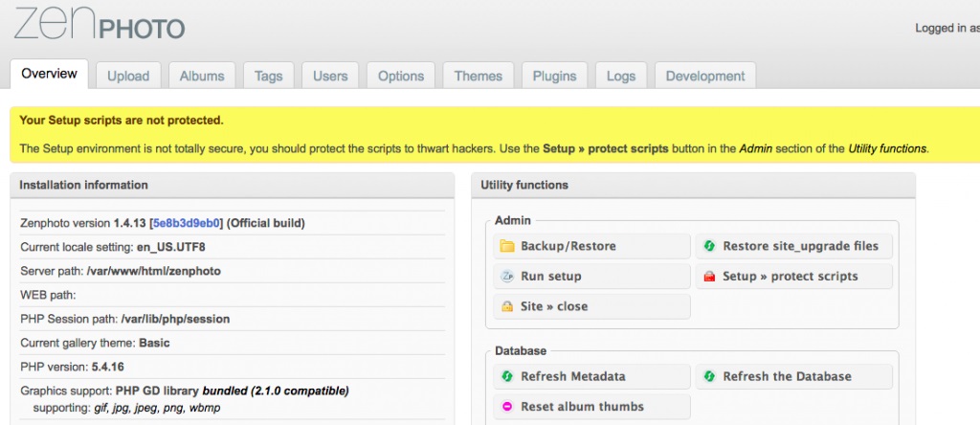Click the PHP Session path /var/lib/php/session

pyautogui.click(x=175, y=320)
